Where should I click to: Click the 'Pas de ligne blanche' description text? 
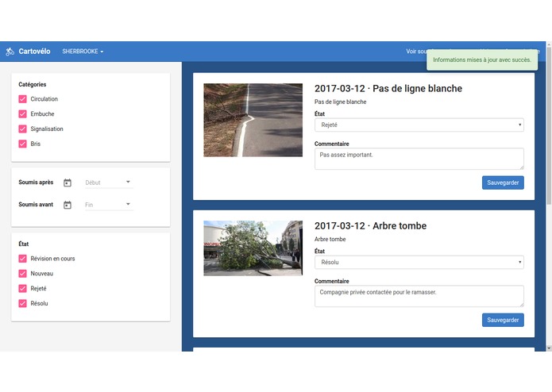point(340,102)
